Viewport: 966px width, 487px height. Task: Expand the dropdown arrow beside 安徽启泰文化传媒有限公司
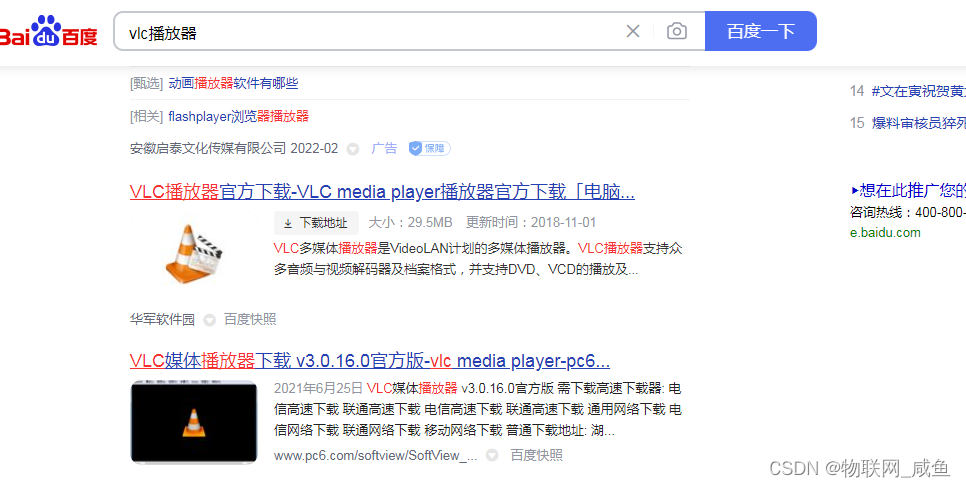tap(352, 149)
